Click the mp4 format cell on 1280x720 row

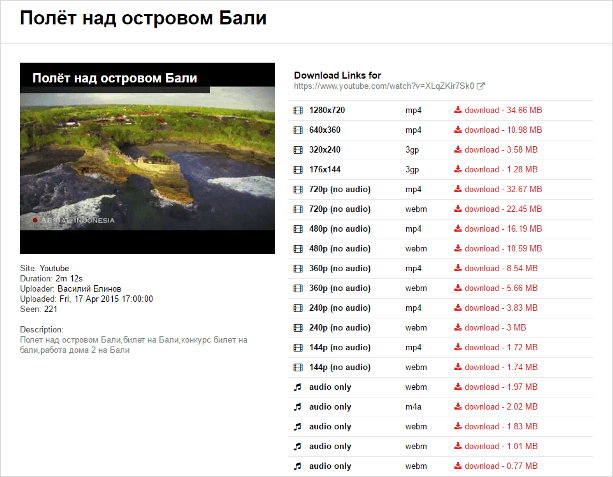(x=413, y=111)
